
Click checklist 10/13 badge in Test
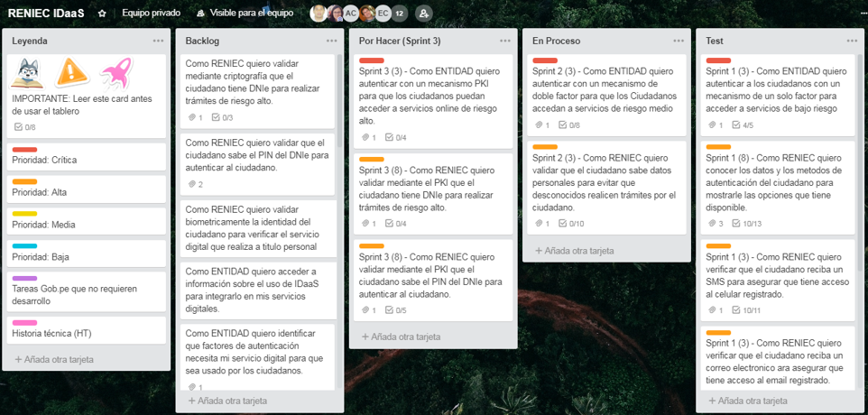click(x=746, y=224)
